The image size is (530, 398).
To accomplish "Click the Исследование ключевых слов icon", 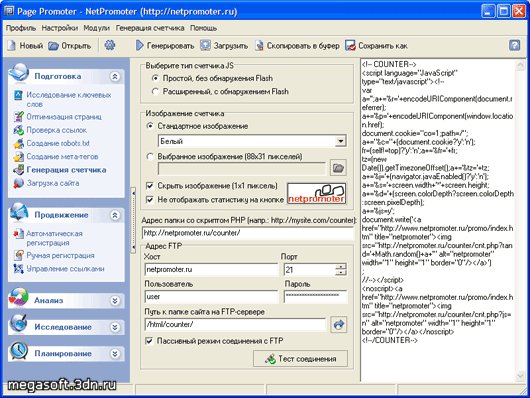I will click(x=19, y=95).
